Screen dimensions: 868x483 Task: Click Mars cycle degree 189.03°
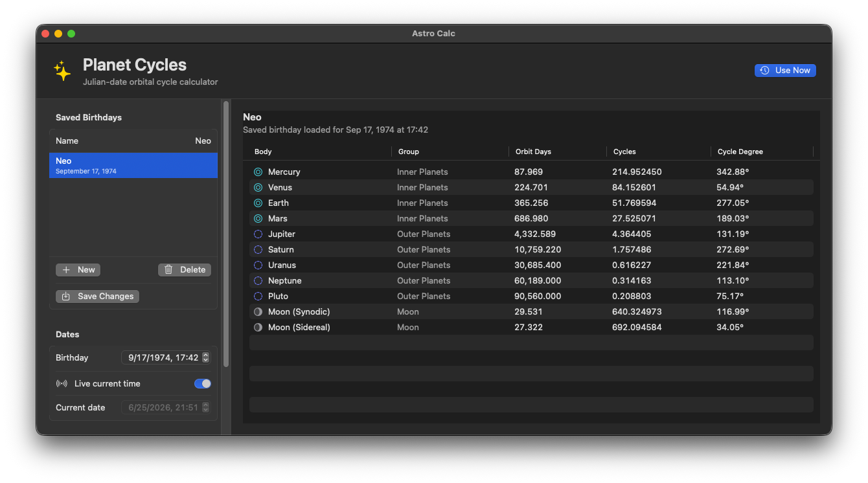pyautogui.click(x=733, y=219)
